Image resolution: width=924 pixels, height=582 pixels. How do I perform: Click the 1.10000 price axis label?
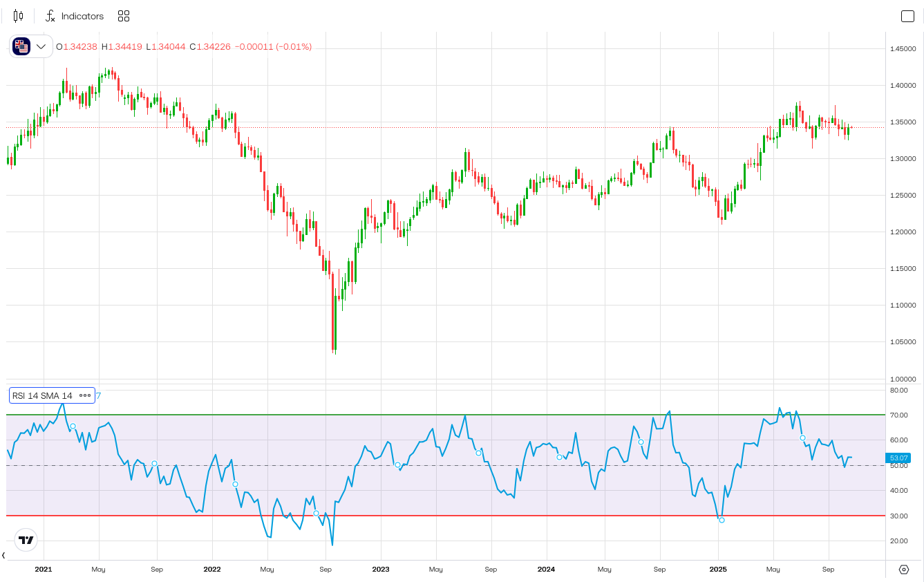(x=903, y=306)
